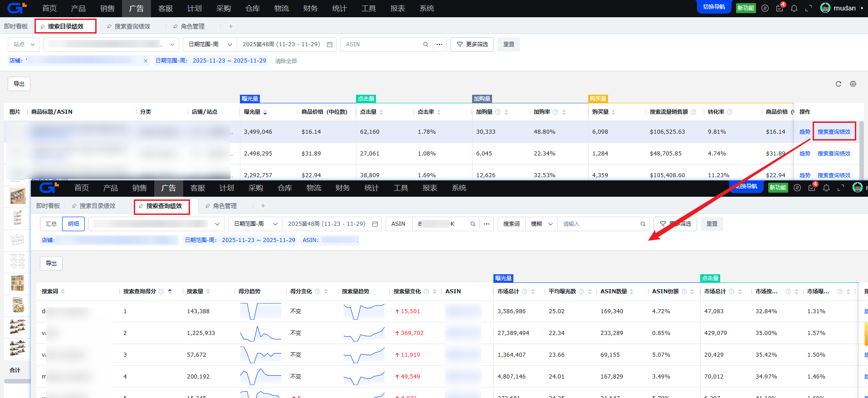
Task: Click the sync icon beside 新功能 badge
Action: click(765, 8)
